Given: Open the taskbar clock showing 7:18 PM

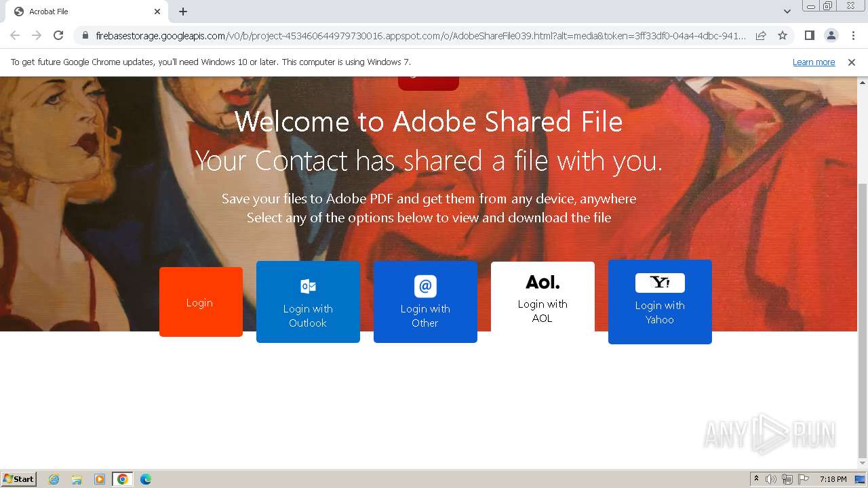Looking at the screenshot, I should (833, 479).
